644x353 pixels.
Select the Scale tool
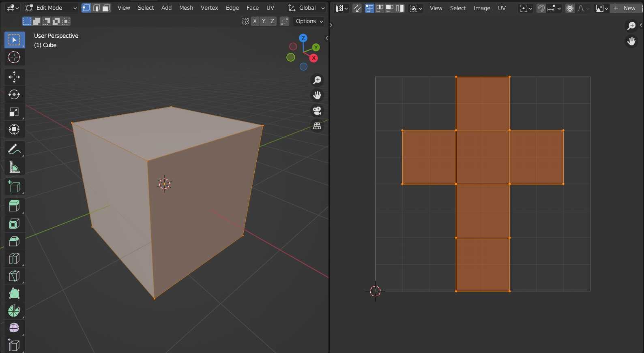[x=14, y=112]
